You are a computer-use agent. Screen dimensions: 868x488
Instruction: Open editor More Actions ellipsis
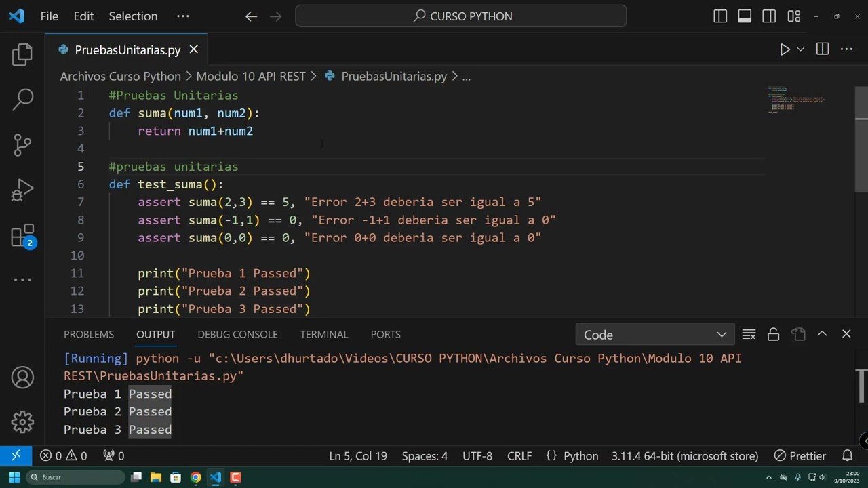click(846, 49)
